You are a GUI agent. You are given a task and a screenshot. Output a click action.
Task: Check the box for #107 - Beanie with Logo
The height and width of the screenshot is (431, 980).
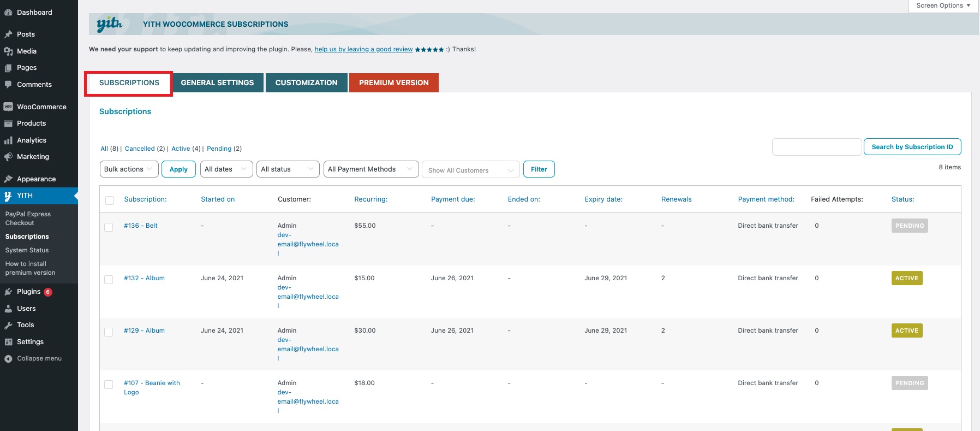(x=109, y=384)
